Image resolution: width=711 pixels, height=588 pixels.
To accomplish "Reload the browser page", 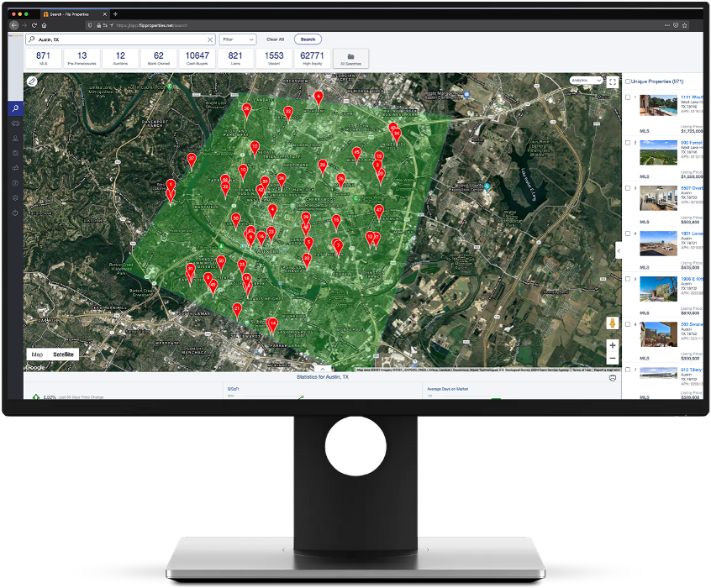I will coord(34,25).
